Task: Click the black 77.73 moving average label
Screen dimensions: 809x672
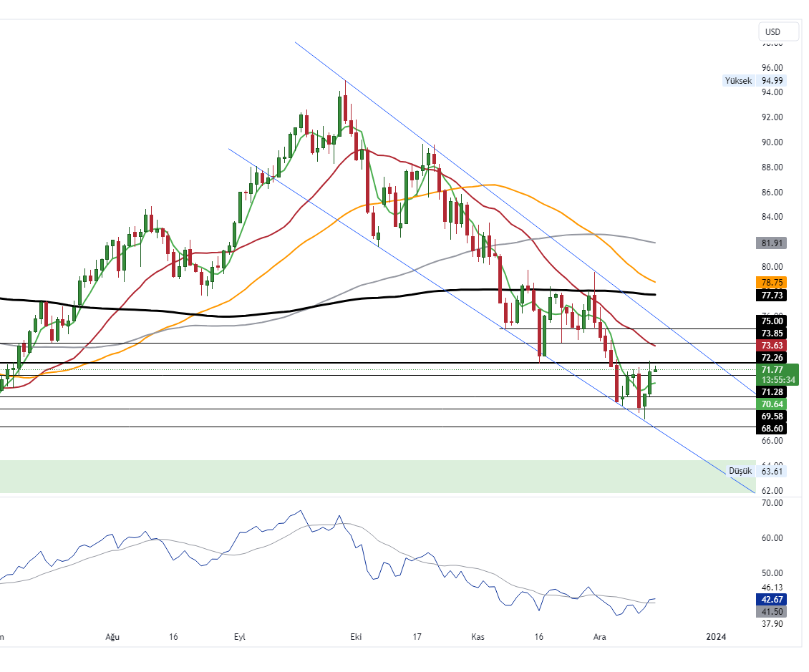Action: click(x=770, y=295)
